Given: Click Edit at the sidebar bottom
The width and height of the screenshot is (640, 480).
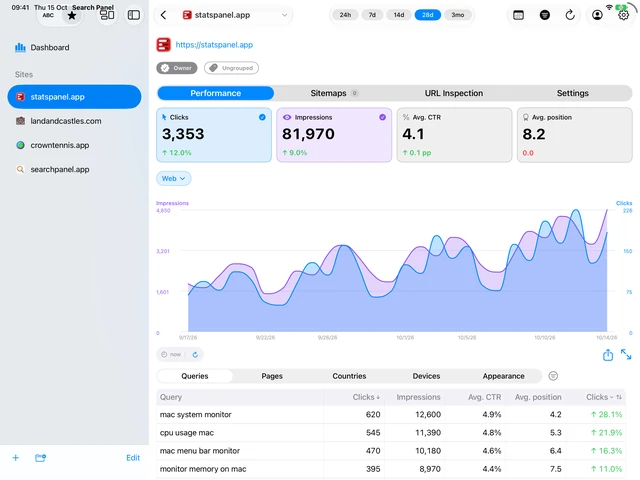Looking at the screenshot, I should 133,458.
